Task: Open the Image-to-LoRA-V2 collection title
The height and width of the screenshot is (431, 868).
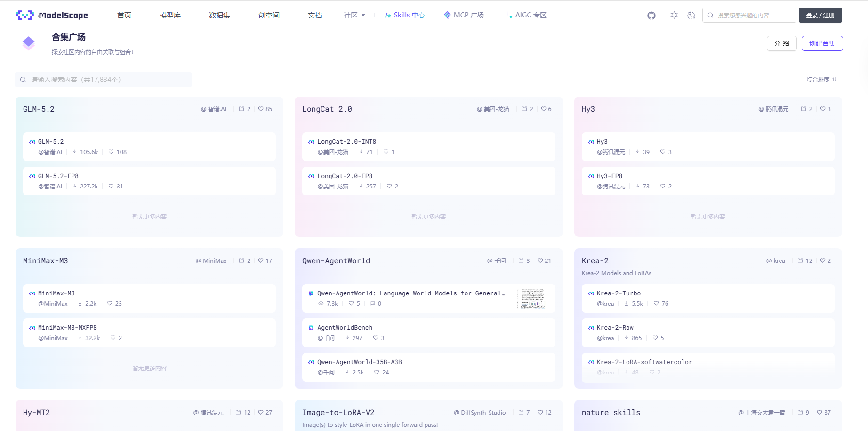Action: [338, 413]
